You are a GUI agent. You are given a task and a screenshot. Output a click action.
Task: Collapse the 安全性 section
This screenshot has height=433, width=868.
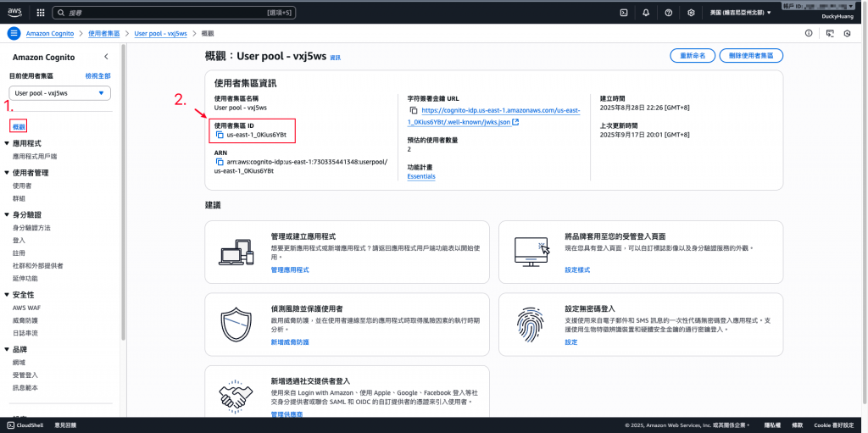pyautogui.click(x=6, y=295)
